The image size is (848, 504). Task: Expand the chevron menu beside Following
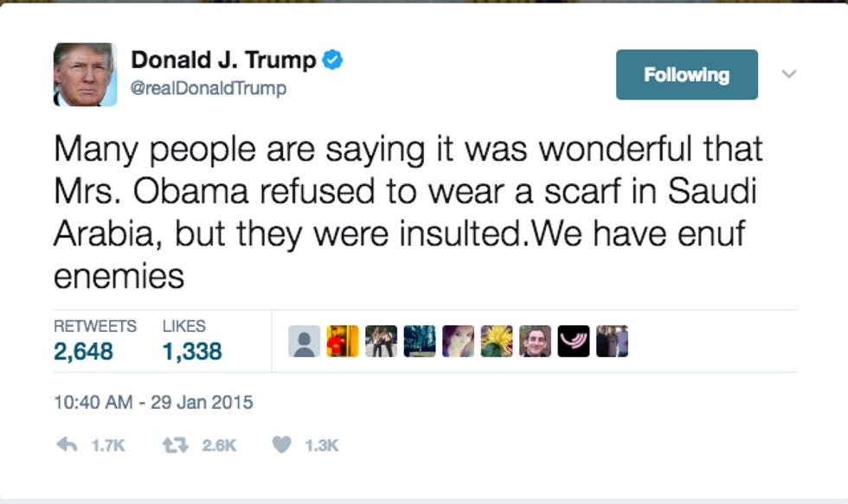(789, 74)
